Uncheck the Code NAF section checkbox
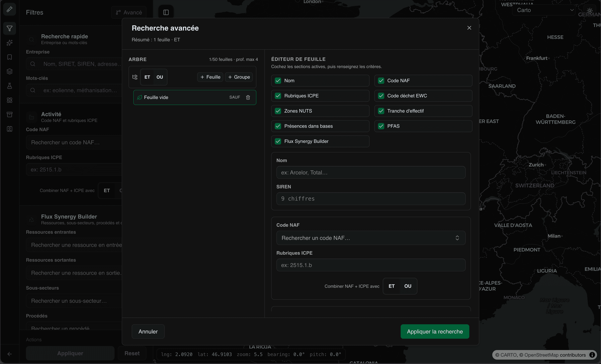 coord(381,80)
